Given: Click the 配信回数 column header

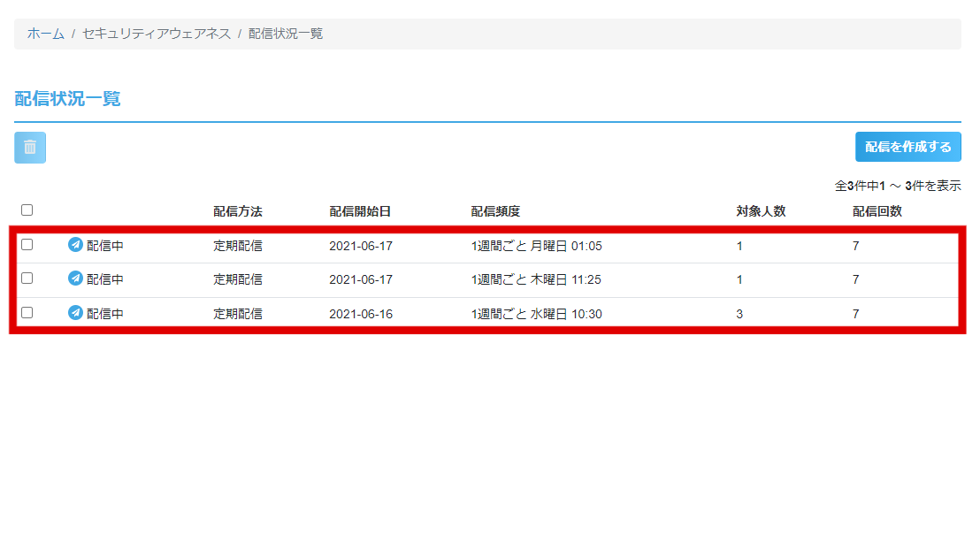Looking at the screenshot, I should 877,211.
